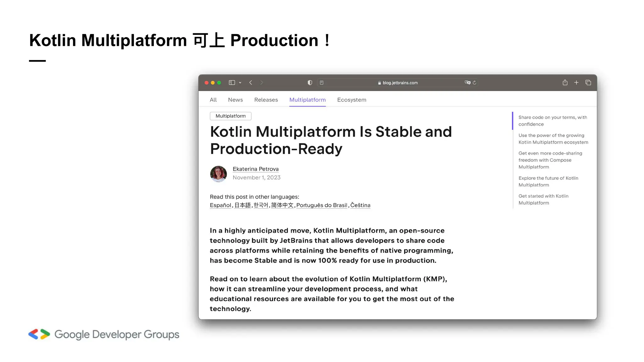
Task: Open the 日本語 translation link
Action: (x=243, y=205)
